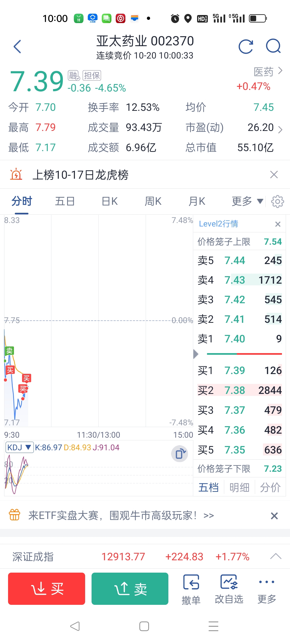The height and width of the screenshot is (644, 290).
Task: Open the search magnifier icon
Action: click(x=273, y=46)
